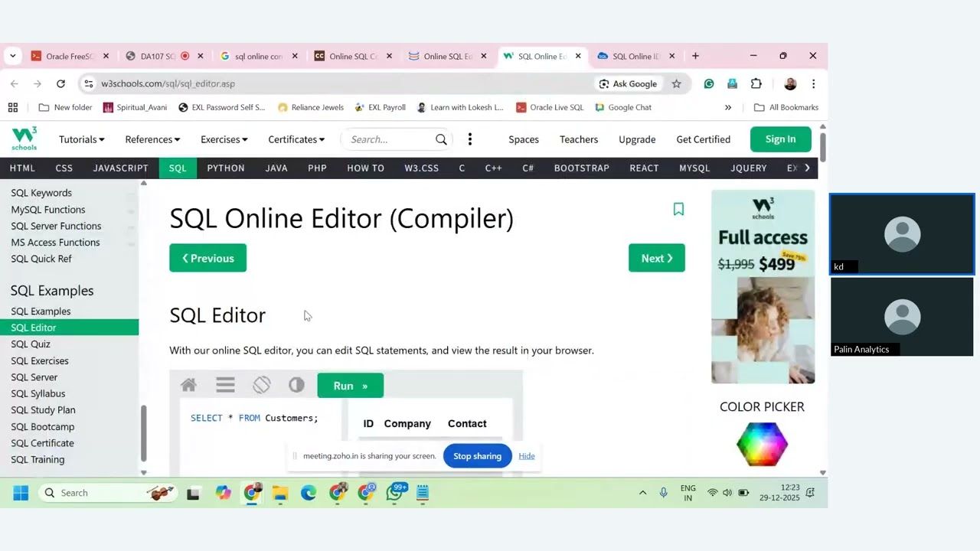Click the W3Schools logo
980x551 pixels.
[x=24, y=139]
